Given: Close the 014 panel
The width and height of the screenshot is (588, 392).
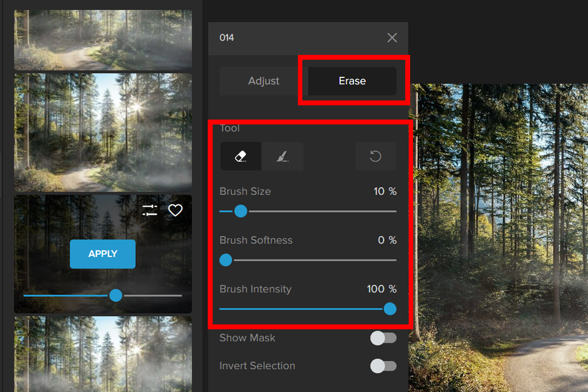Looking at the screenshot, I should tap(392, 38).
